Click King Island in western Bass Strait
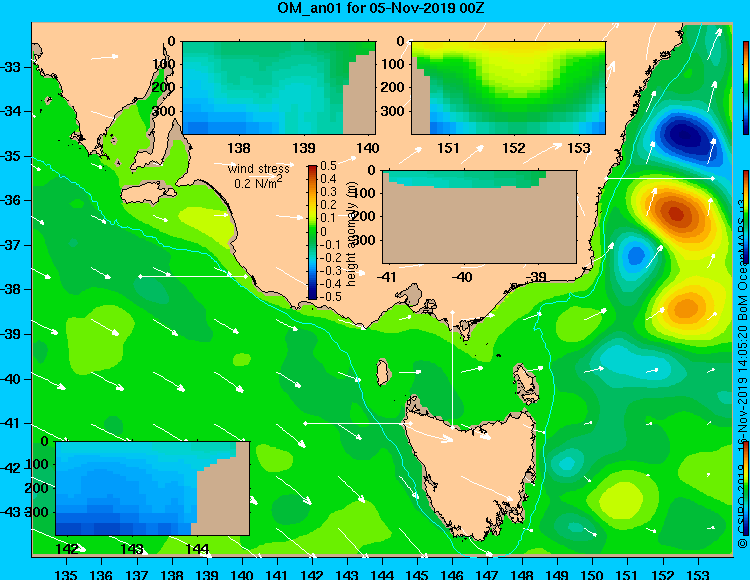This screenshot has height=580, width=750. coord(382,372)
